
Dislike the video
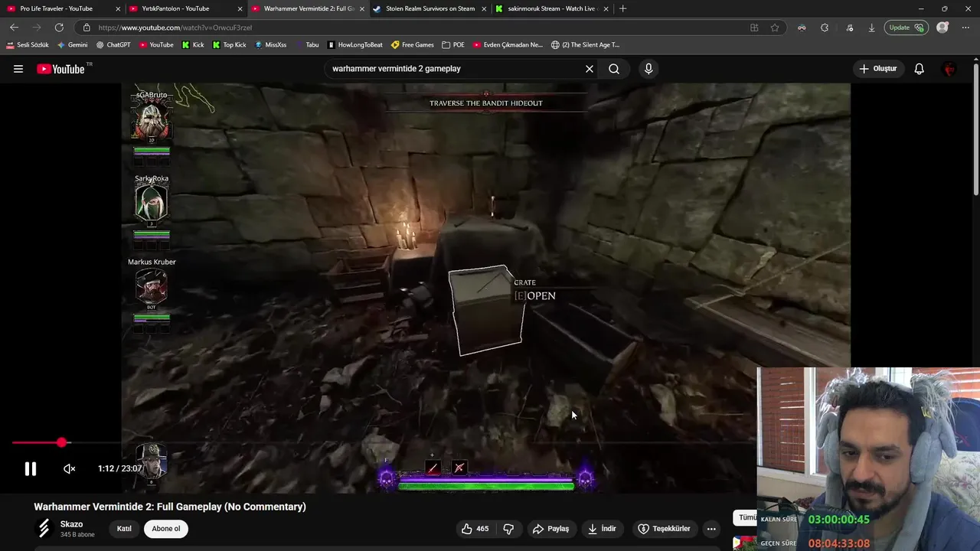pyautogui.click(x=508, y=529)
